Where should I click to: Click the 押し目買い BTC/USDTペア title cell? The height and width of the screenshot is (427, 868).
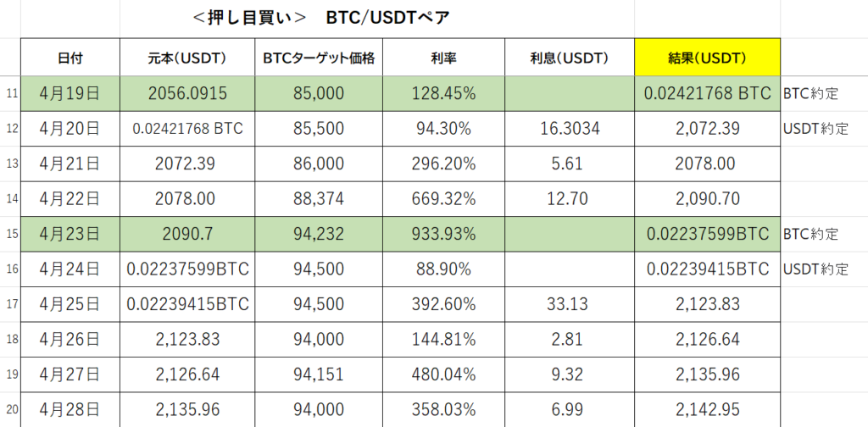321,18
